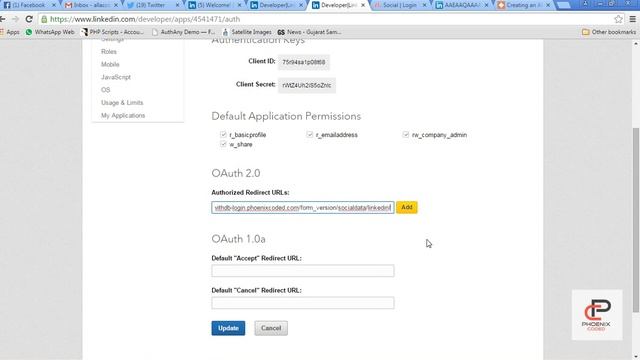640x360 pixels.
Task: Click the yellow Add button
Action: (407, 207)
